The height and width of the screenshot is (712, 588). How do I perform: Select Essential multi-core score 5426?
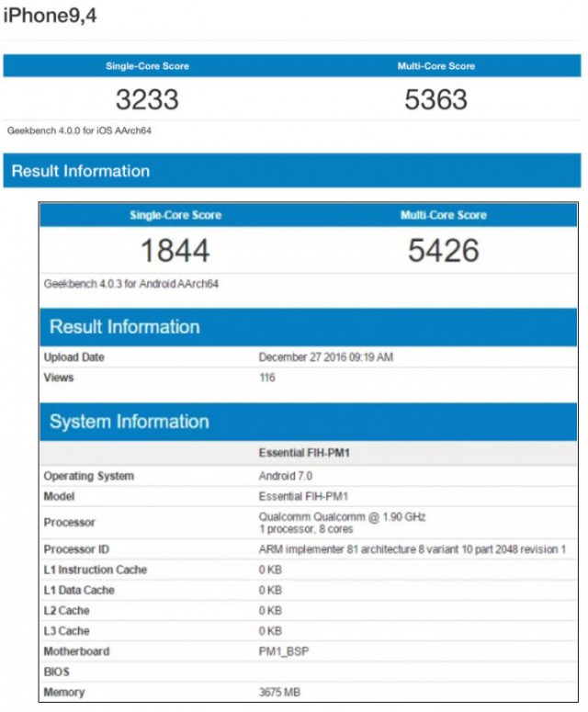coord(444,251)
